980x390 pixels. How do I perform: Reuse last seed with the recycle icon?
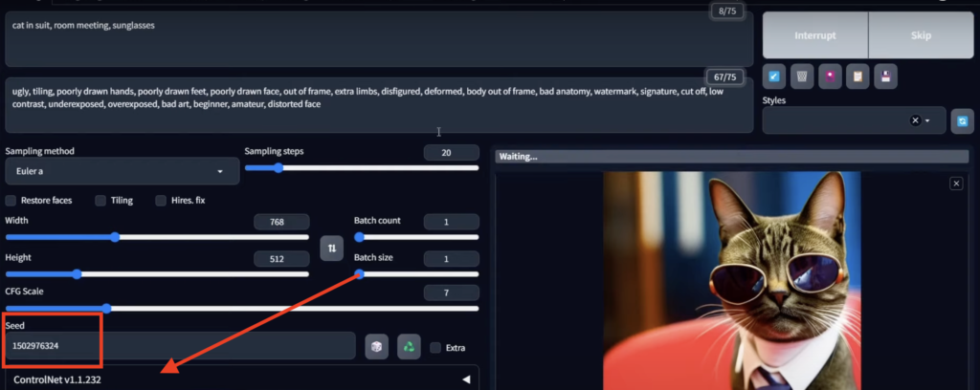tap(410, 346)
